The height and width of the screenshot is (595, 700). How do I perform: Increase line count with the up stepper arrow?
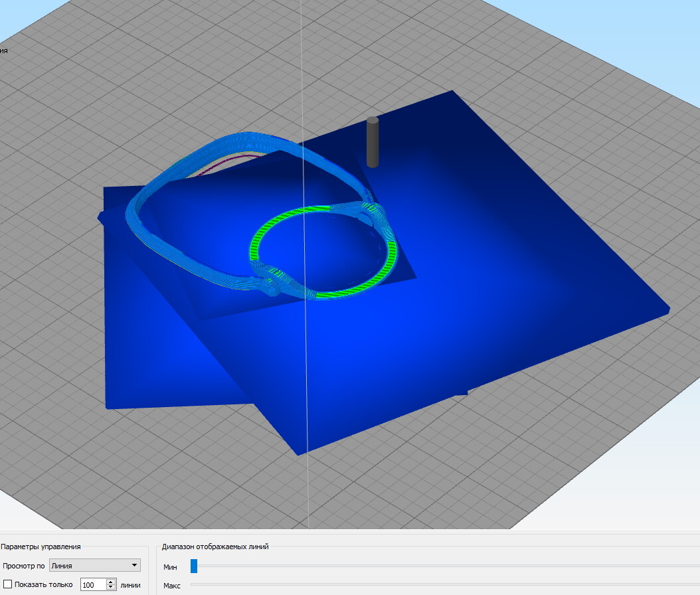111,582
